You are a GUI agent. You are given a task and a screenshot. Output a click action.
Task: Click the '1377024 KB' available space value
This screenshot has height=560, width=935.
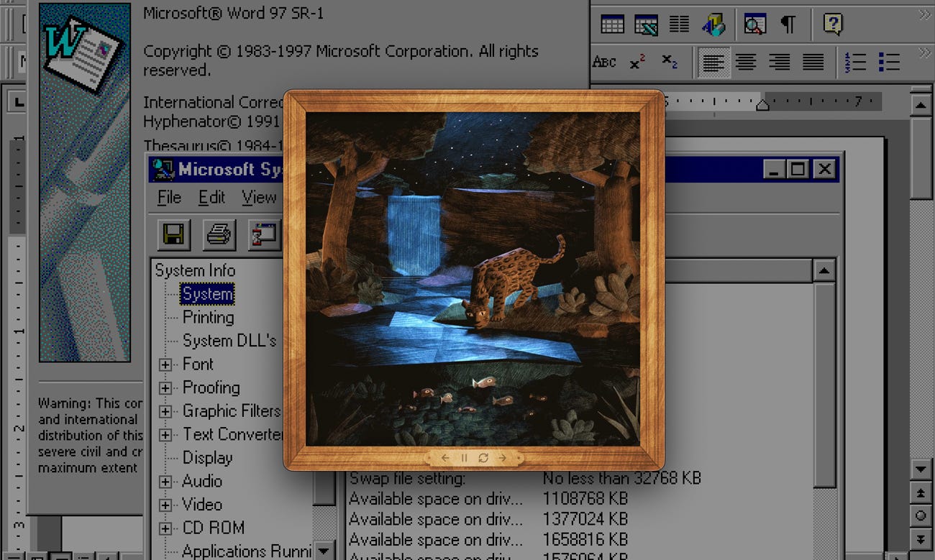coord(585,518)
